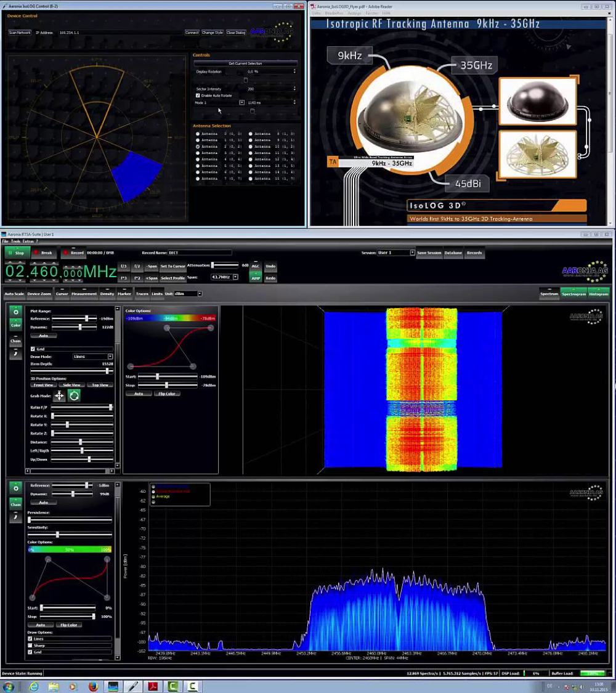Click the Attenuation slider
The width and height of the screenshot is (616, 693).
coord(225,265)
